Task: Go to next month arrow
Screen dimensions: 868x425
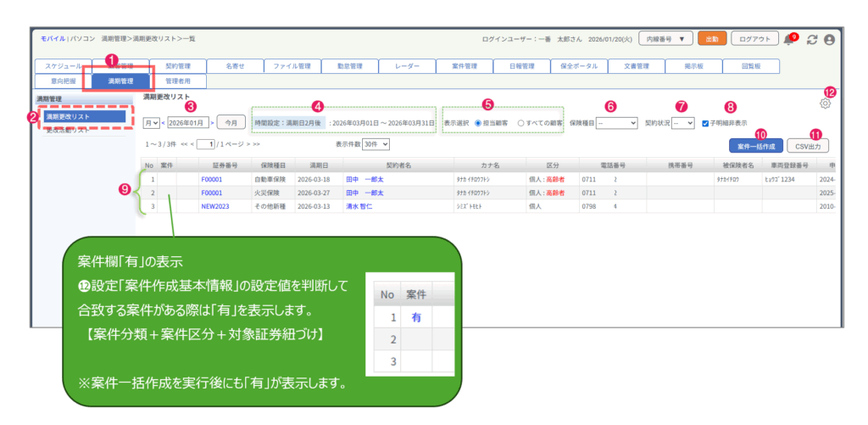Action: tap(212, 123)
